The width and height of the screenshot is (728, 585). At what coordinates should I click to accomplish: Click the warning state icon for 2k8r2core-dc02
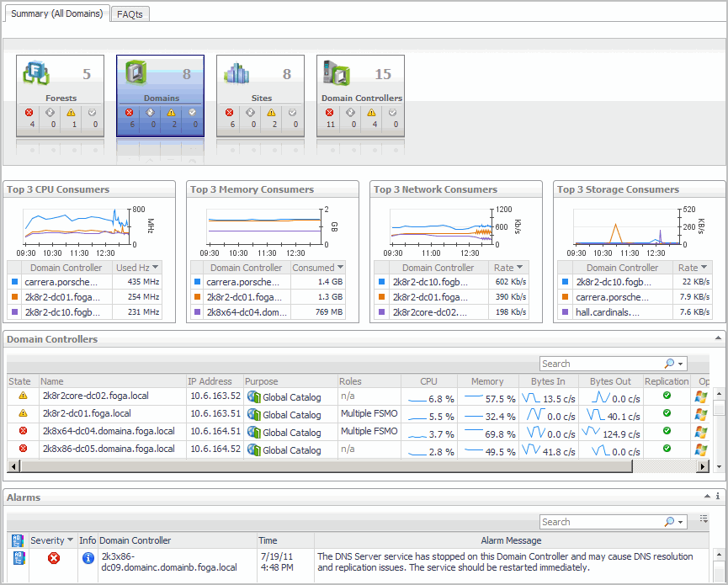tap(23, 396)
